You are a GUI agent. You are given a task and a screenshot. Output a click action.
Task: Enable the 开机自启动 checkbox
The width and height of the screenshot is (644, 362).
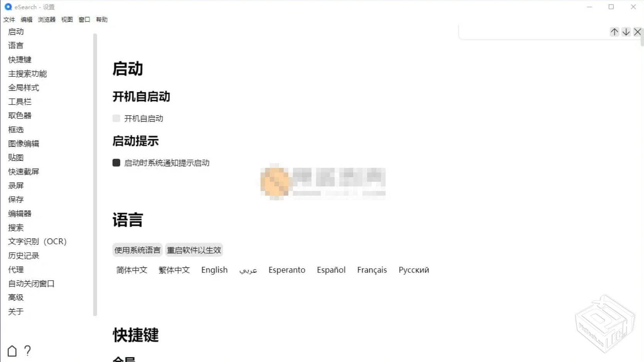[x=116, y=118]
